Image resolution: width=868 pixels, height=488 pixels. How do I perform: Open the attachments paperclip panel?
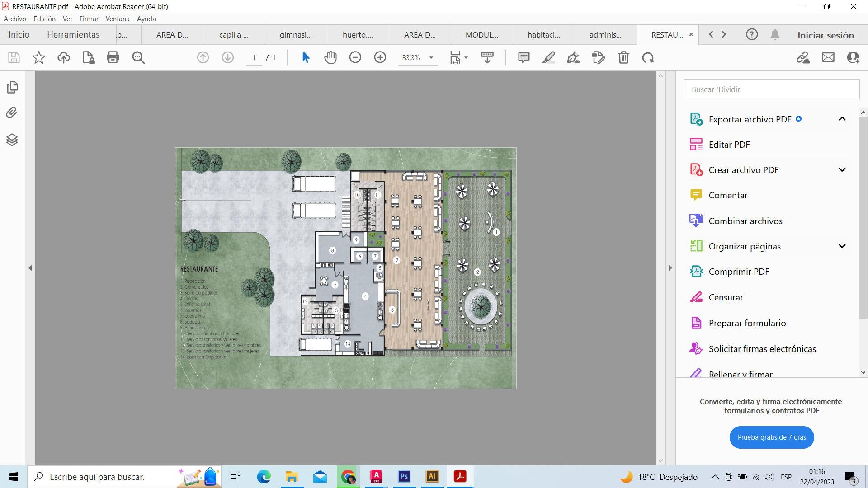click(x=12, y=113)
